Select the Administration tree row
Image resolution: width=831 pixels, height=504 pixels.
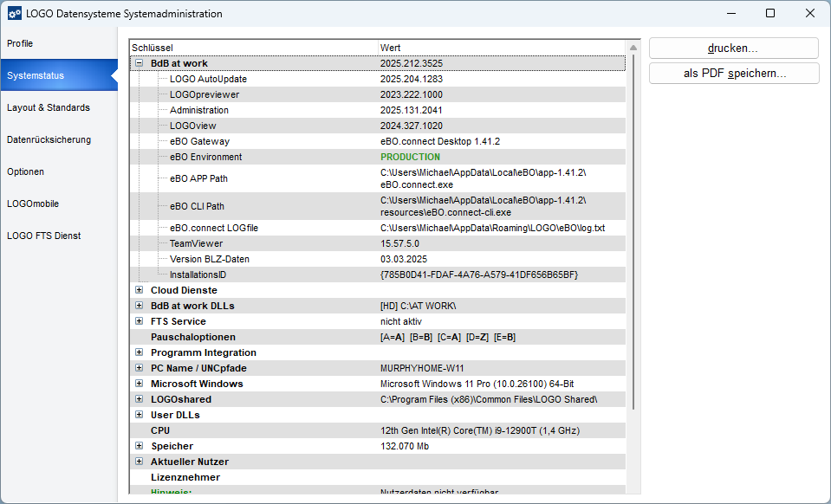(377, 110)
